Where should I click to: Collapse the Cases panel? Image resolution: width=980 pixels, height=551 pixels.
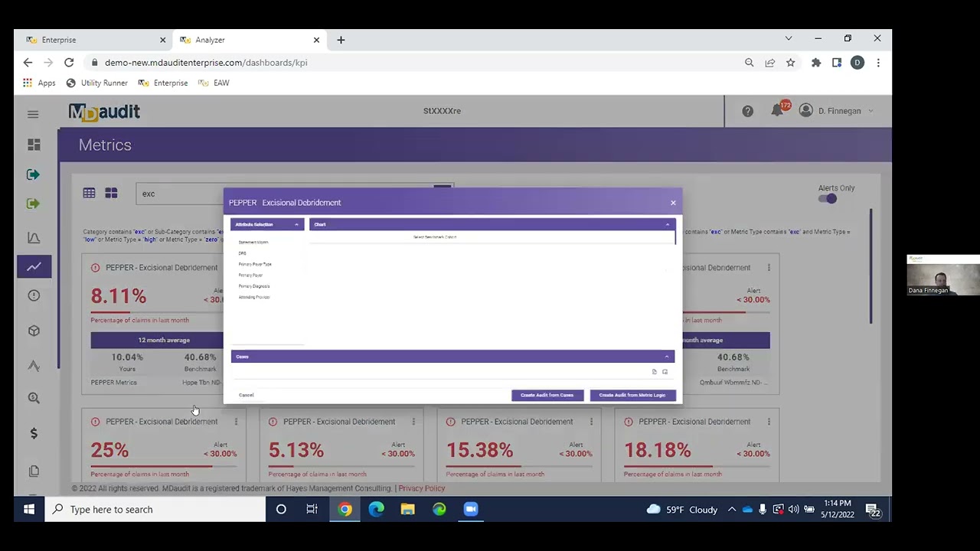point(667,357)
